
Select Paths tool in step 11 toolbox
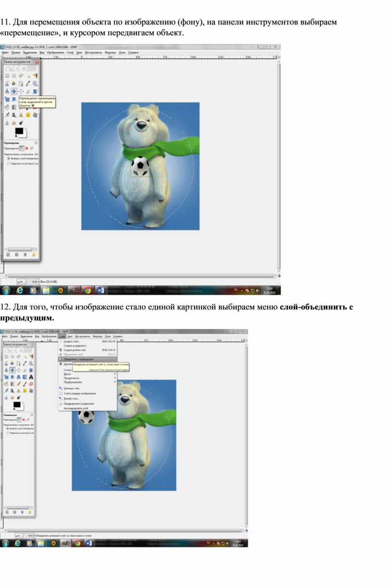pos(21,83)
